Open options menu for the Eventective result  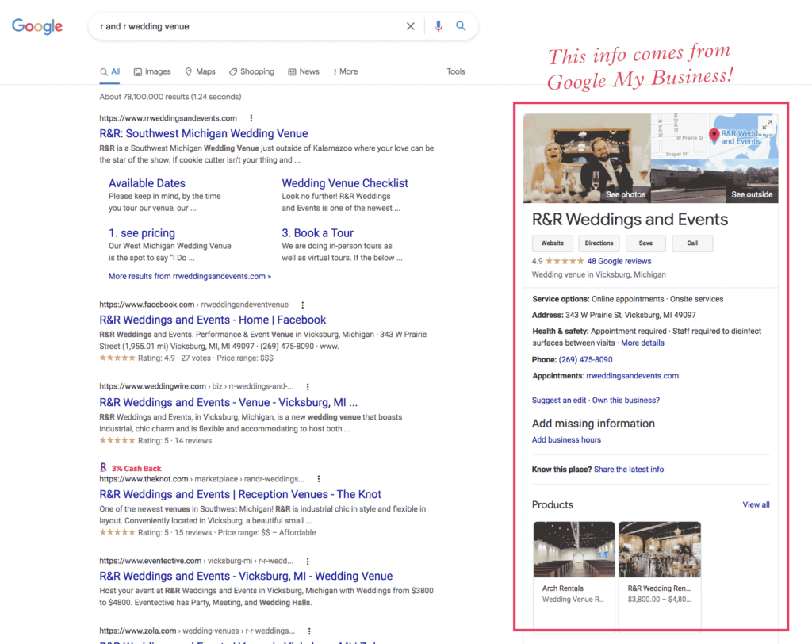308,561
